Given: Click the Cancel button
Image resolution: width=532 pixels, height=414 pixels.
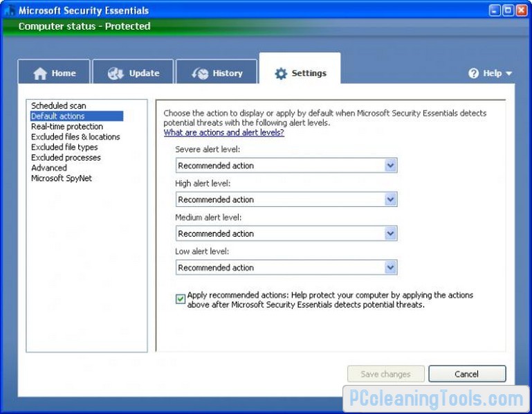Looking at the screenshot, I should [467, 374].
